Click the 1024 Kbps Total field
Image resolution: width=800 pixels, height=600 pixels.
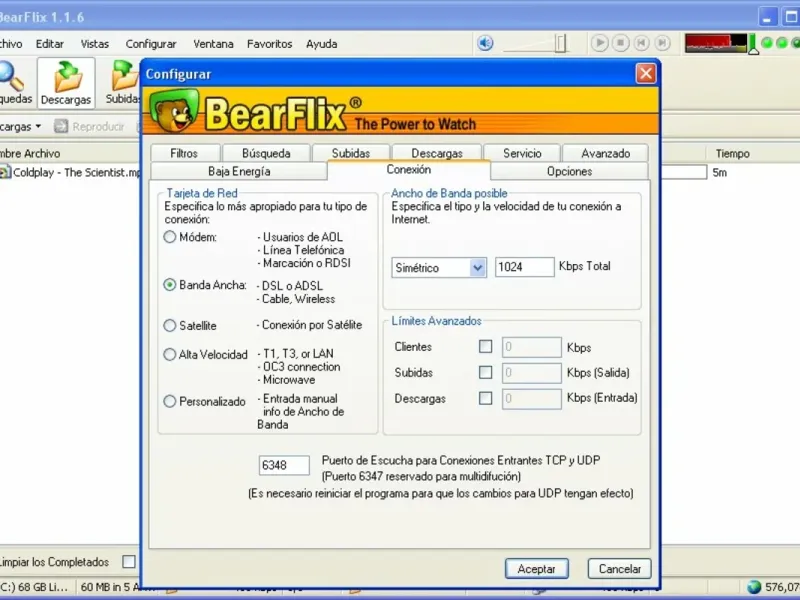pyautogui.click(x=524, y=267)
